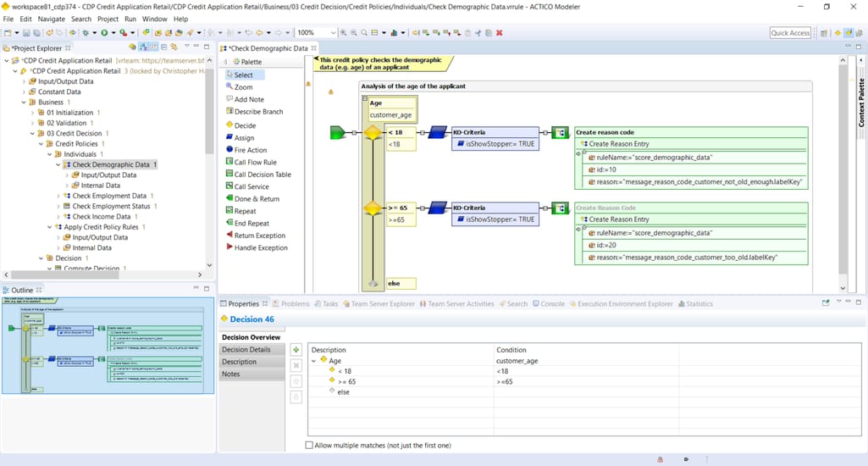Select the Call Decision Table palette tool
The width and height of the screenshot is (868, 466).
point(258,174)
